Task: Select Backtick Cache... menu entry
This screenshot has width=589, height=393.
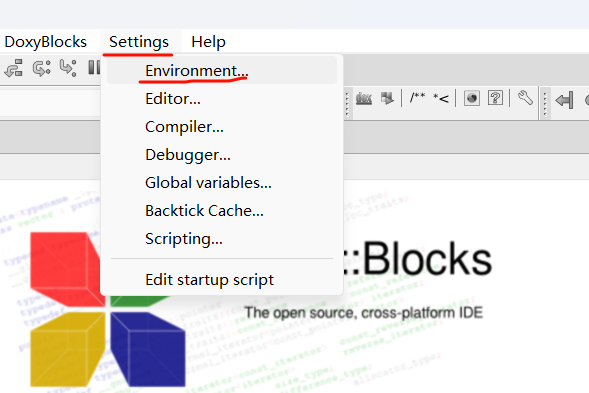Action: 222,211
